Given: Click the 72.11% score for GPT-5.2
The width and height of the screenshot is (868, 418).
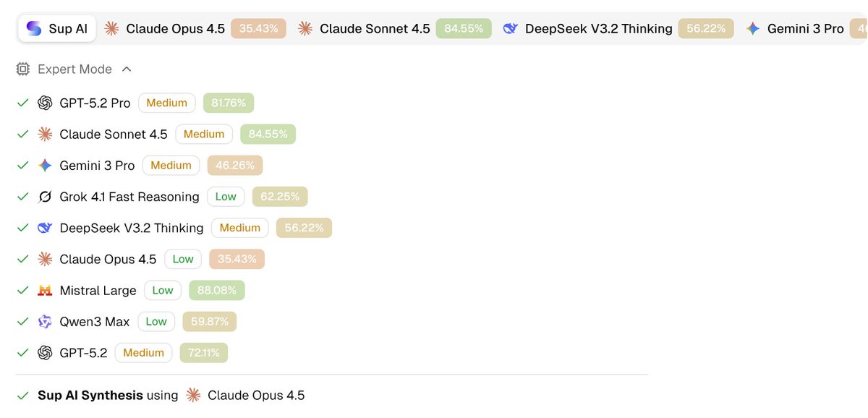Looking at the screenshot, I should 204,353.
